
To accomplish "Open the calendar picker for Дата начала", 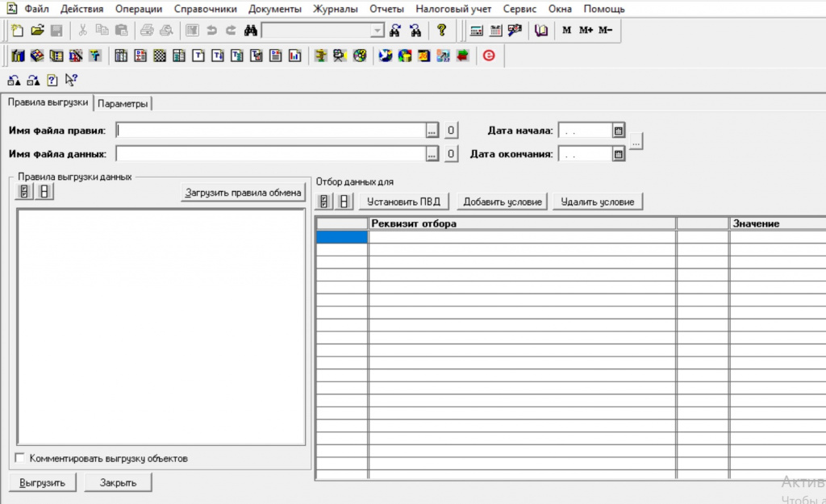I will click(619, 130).
